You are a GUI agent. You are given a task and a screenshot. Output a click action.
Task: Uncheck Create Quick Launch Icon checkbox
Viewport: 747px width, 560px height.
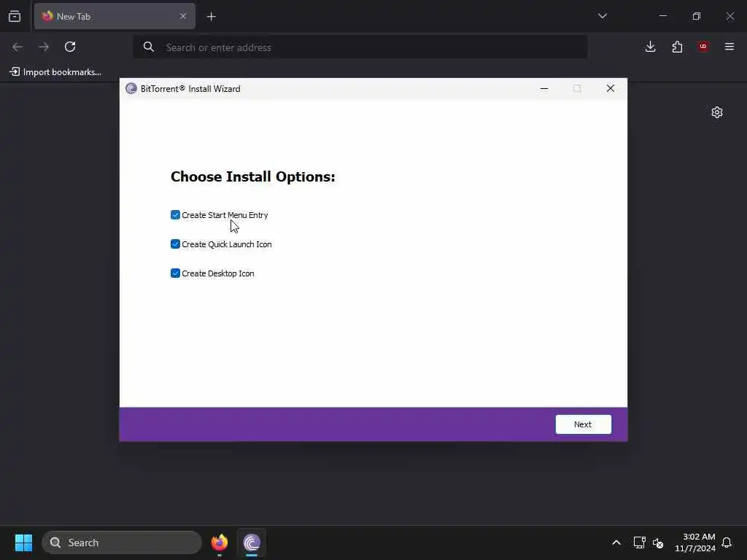click(175, 244)
